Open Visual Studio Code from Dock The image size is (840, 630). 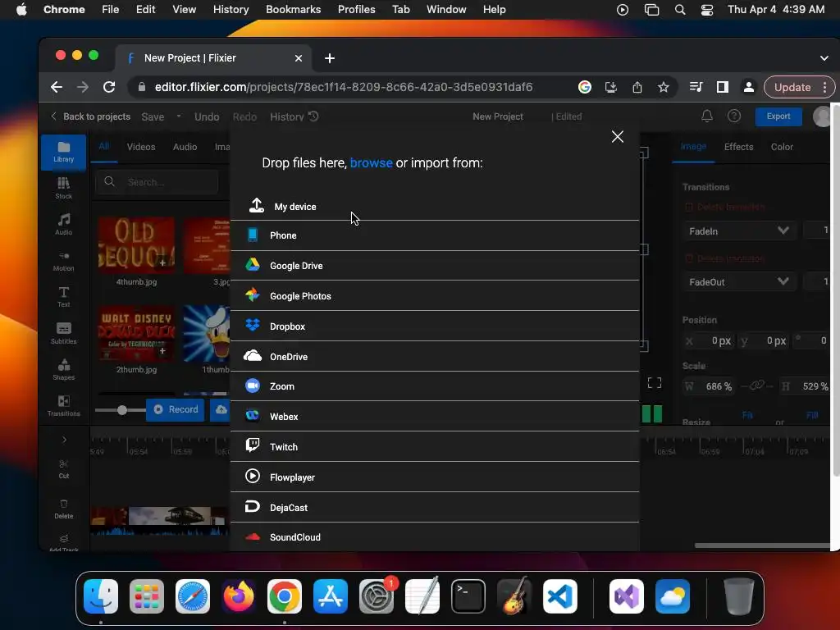pos(559,596)
